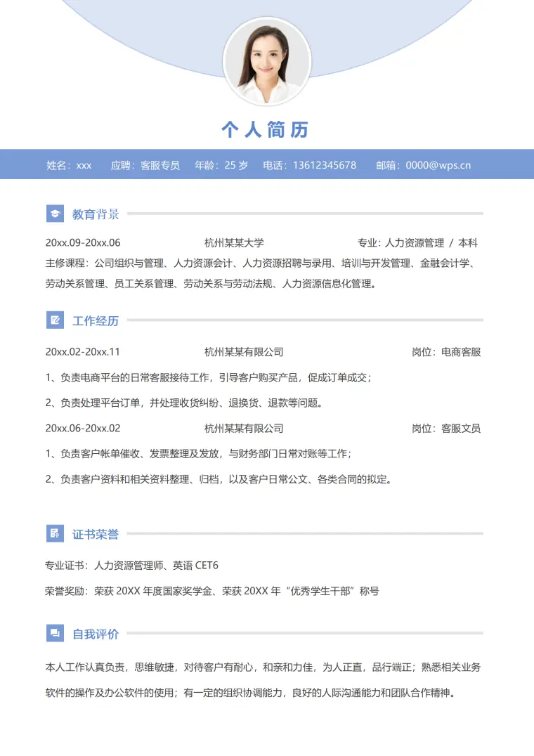
Task: Click the phone number 13612345678
Action: point(325,165)
